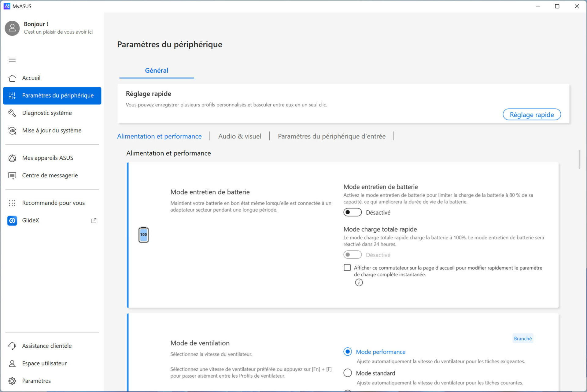Image resolution: width=587 pixels, height=392 pixels.
Task: Click the Paramètres gear icon
Action: [x=12, y=381]
